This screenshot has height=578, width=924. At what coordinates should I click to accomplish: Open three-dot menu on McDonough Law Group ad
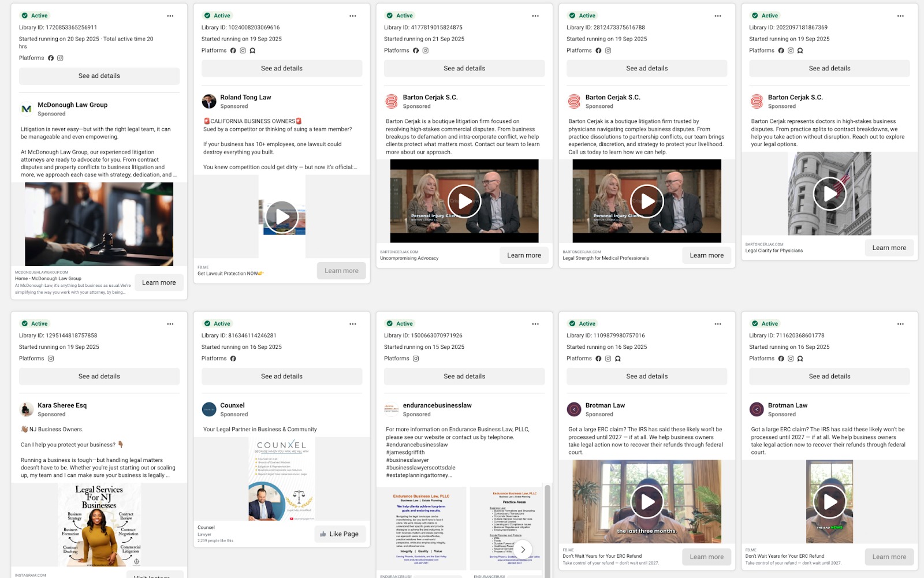(170, 16)
